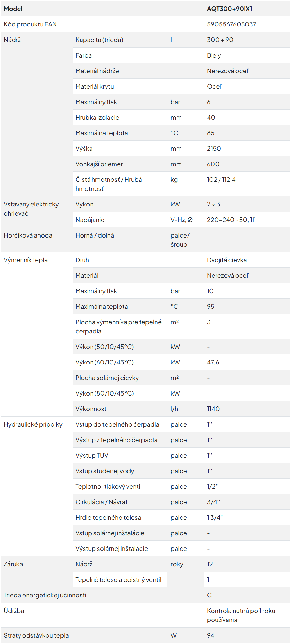Click the Napájanie value 220–240 ~50, 1f
This screenshot has width=290, height=644.
click(x=231, y=220)
